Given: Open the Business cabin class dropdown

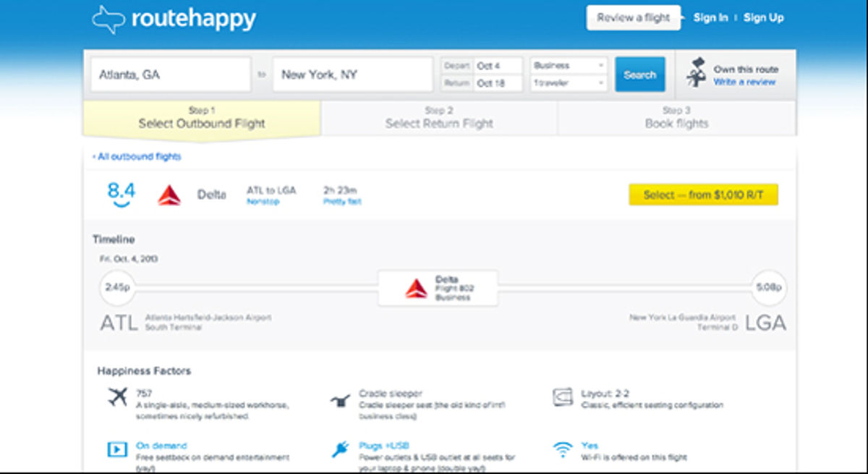Looking at the screenshot, I should point(569,65).
